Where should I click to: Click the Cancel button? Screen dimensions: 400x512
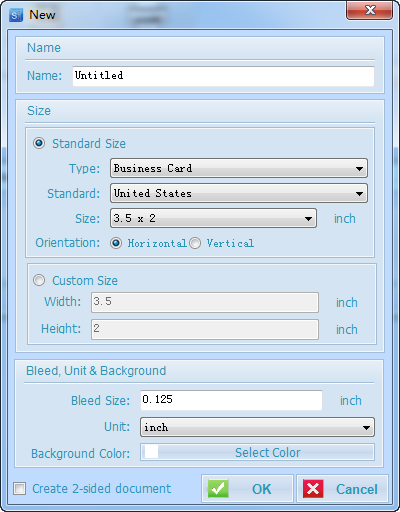[x=342, y=489]
